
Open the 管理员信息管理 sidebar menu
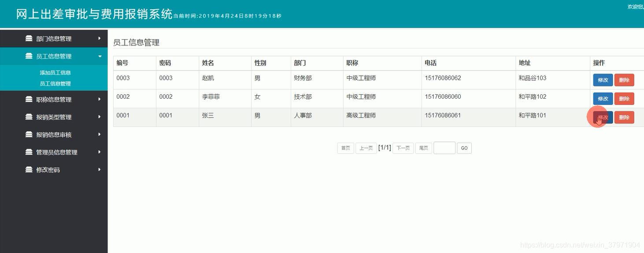[54, 153]
